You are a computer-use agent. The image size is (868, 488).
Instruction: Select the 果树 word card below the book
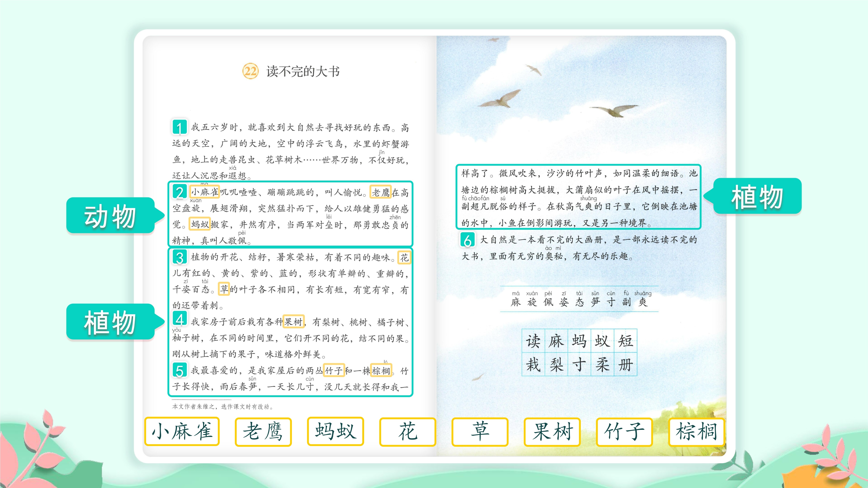552,432
